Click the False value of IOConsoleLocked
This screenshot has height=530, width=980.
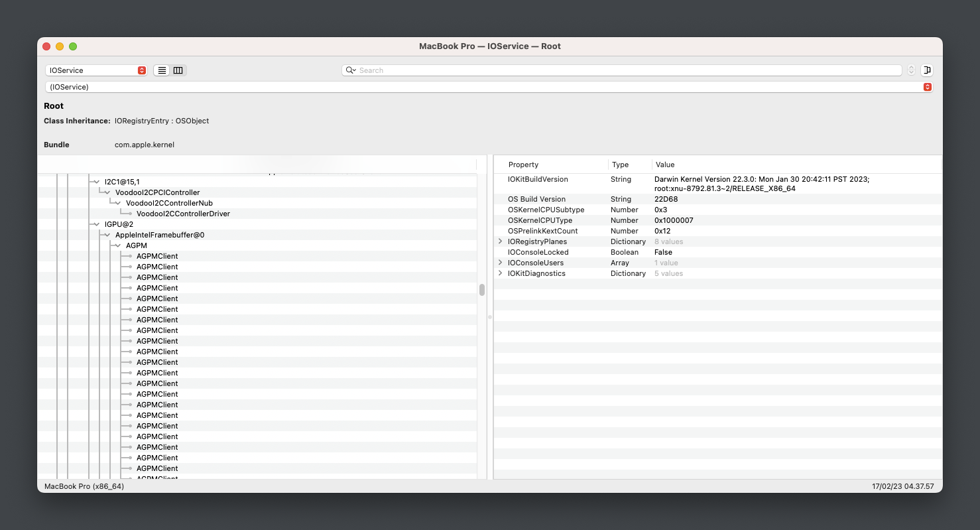663,252
